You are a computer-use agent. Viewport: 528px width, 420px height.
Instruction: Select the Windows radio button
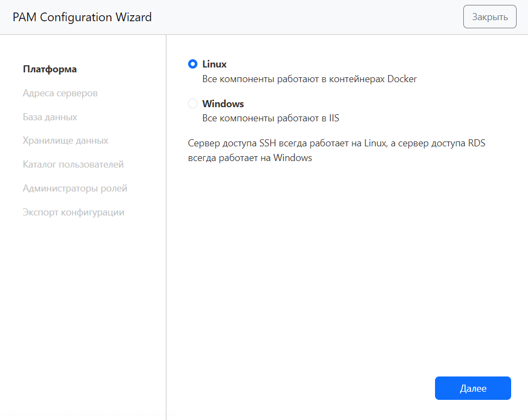coord(192,103)
